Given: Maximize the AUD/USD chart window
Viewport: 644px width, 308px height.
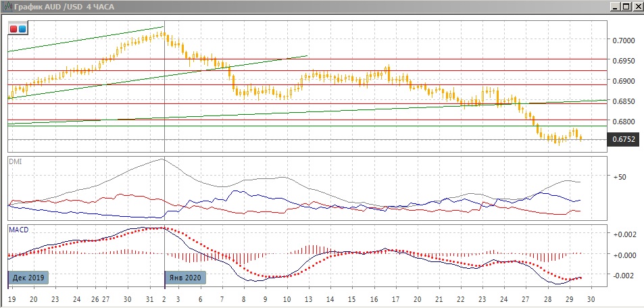Looking at the screenshot, I should click(625, 6).
